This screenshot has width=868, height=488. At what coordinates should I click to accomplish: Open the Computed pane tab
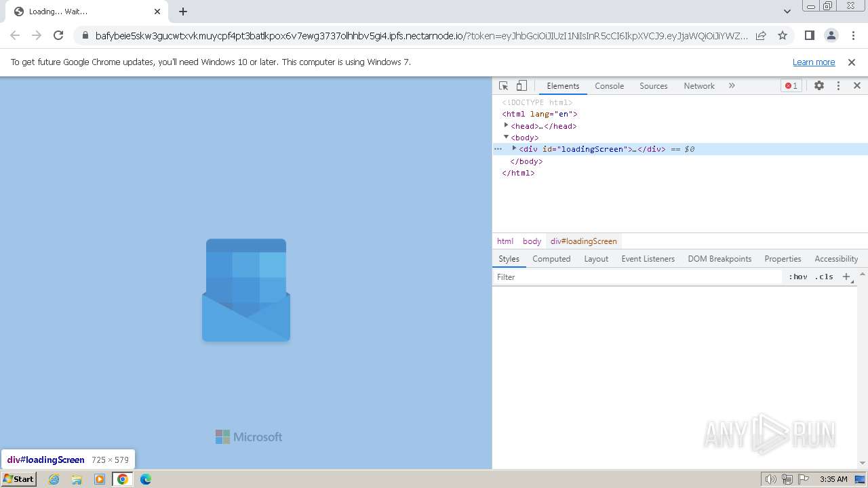coord(551,259)
